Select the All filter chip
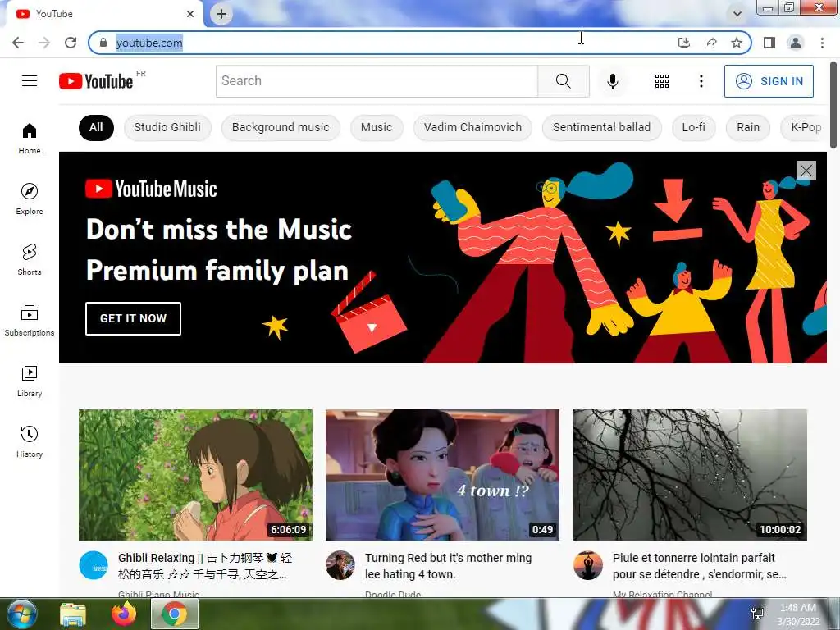This screenshot has height=630, width=840. tap(96, 127)
